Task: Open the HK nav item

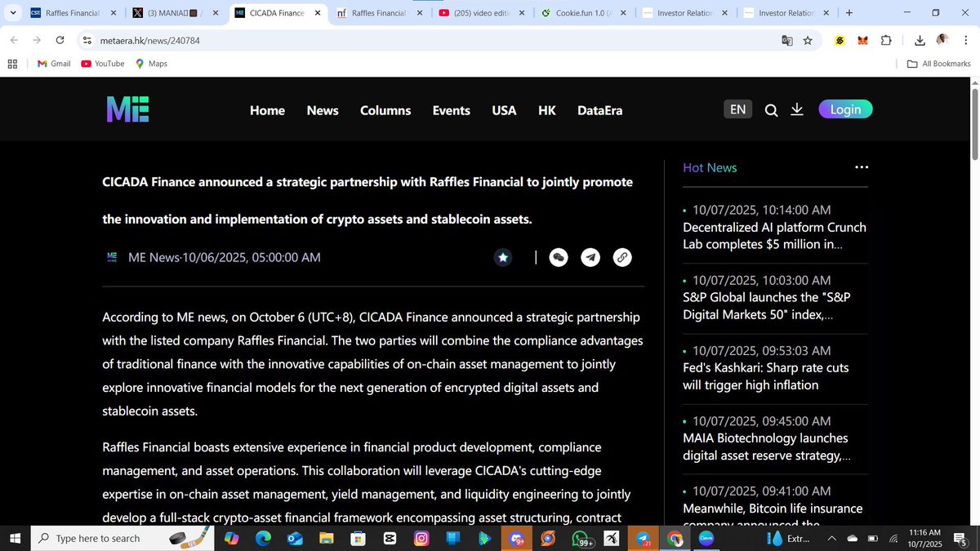Action: click(547, 110)
